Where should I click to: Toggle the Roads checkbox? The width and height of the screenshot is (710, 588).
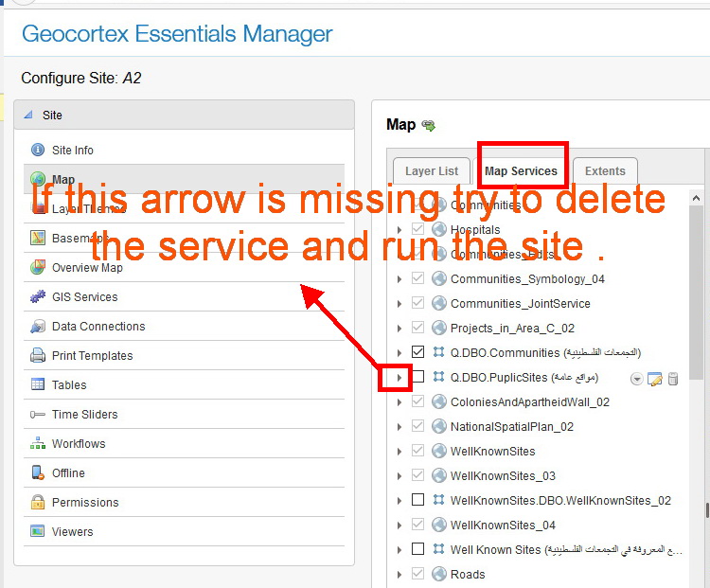pos(417,574)
